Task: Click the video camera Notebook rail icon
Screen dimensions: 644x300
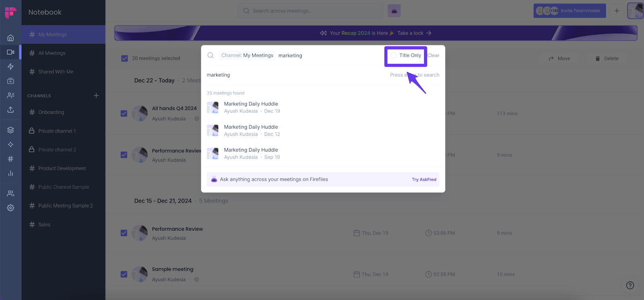Action: coord(10,52)
